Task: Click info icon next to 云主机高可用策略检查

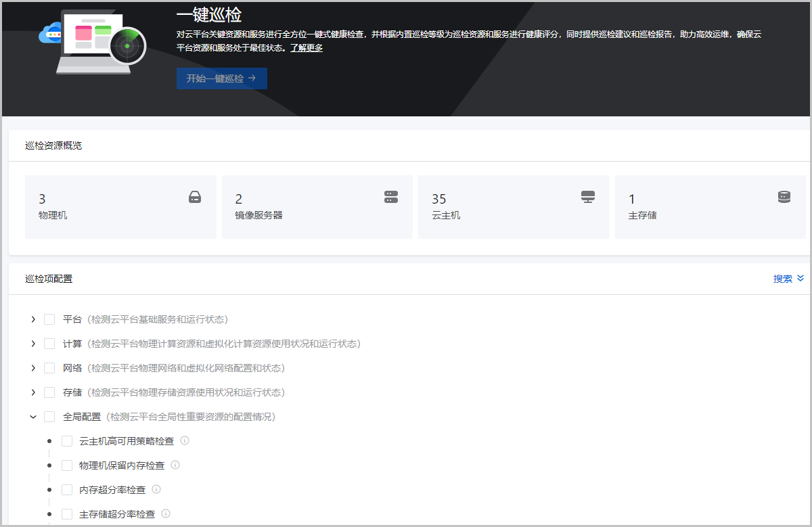Action: click(185, 441)
